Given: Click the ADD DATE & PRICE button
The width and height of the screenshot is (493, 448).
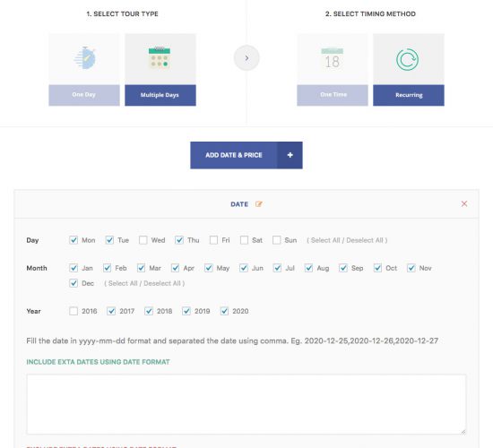Looking at the screenshot, I should click(246, 155).
